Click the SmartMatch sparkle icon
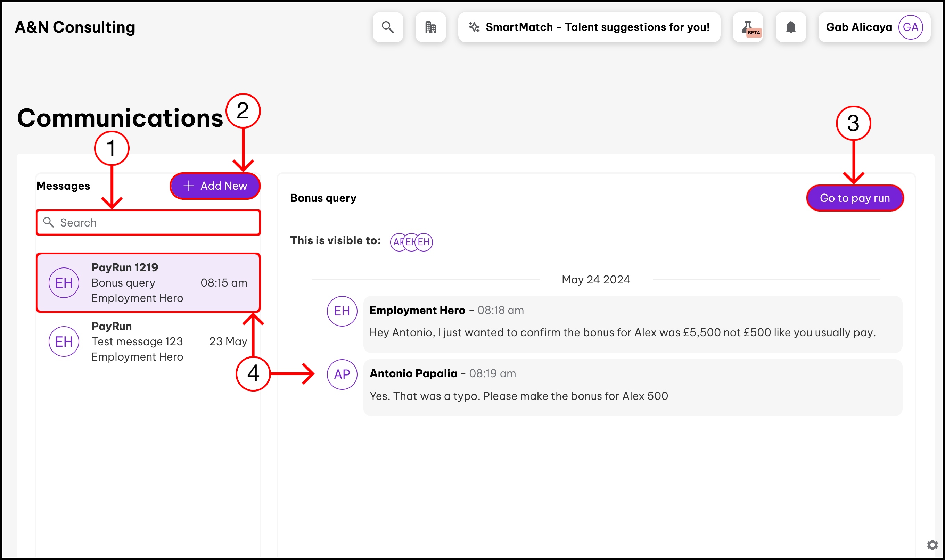This screenshot has width=945, height=560. 474,27
